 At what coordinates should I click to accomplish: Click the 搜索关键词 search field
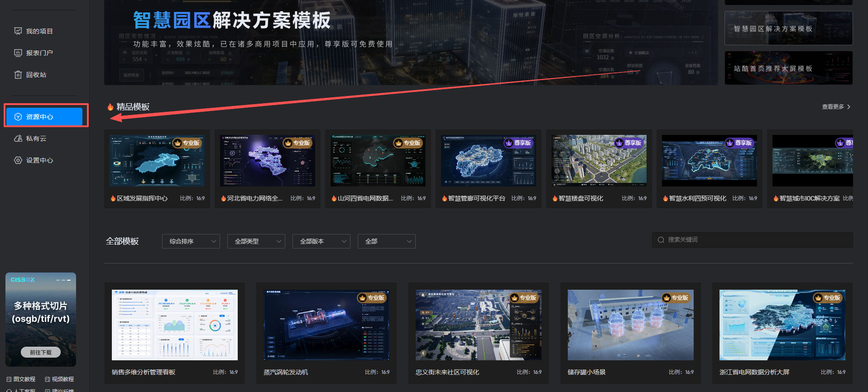(x=756, y=240)
